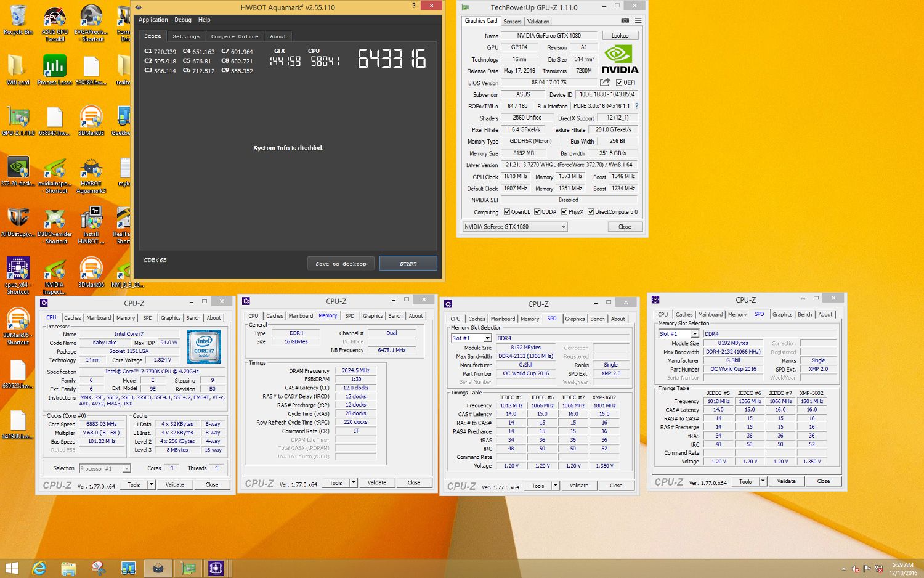Launch the cpuz_x64 Shortcut icon
Image resolution: width=924 pixels, height=578 pixels.
point(18,275)
